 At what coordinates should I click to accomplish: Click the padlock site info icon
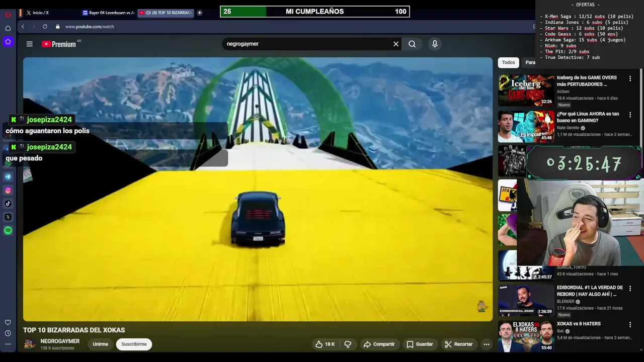pyautogui.click(x=57, y=27)
